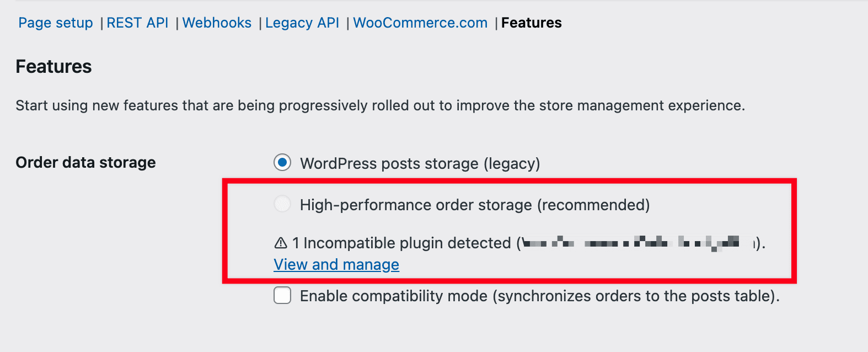Switch to the REST API tab

(x=137, y=23)
